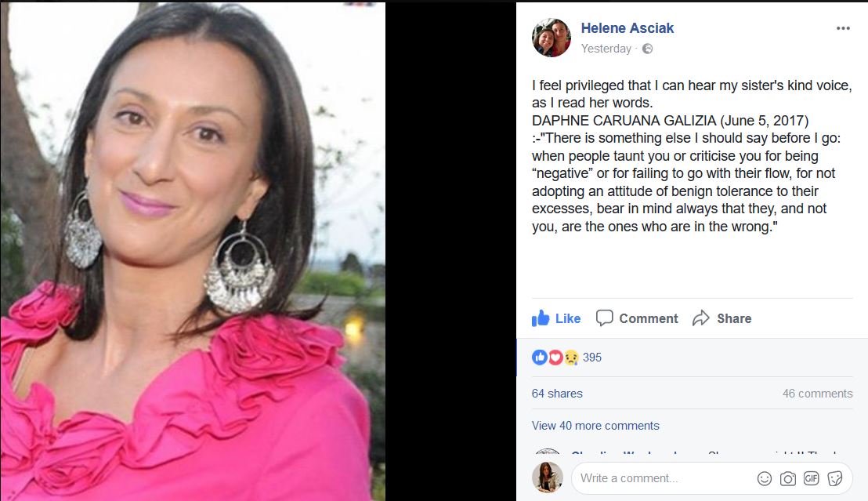Open the 46 comments counter
Image resolution: width=868 pixels, height=501 pixels.
click(x=818, y=394)
